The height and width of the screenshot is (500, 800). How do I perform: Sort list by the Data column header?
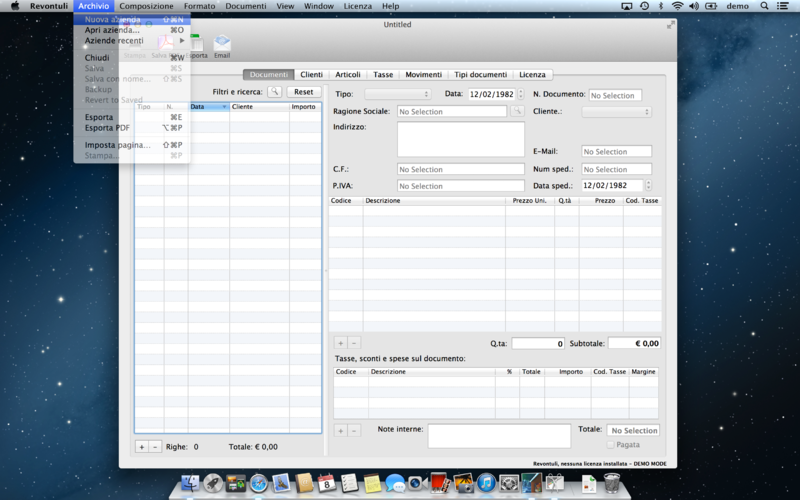click(x=209, y=107)
